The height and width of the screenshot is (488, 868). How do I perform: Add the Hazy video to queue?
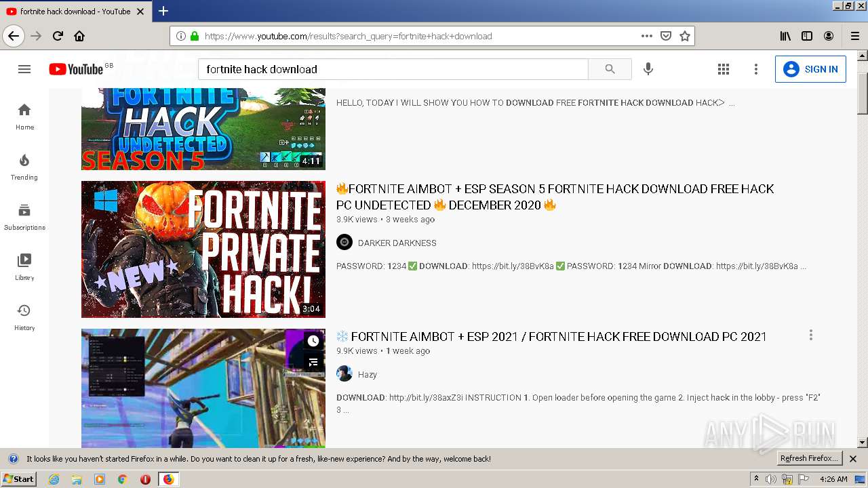[313, 363]
